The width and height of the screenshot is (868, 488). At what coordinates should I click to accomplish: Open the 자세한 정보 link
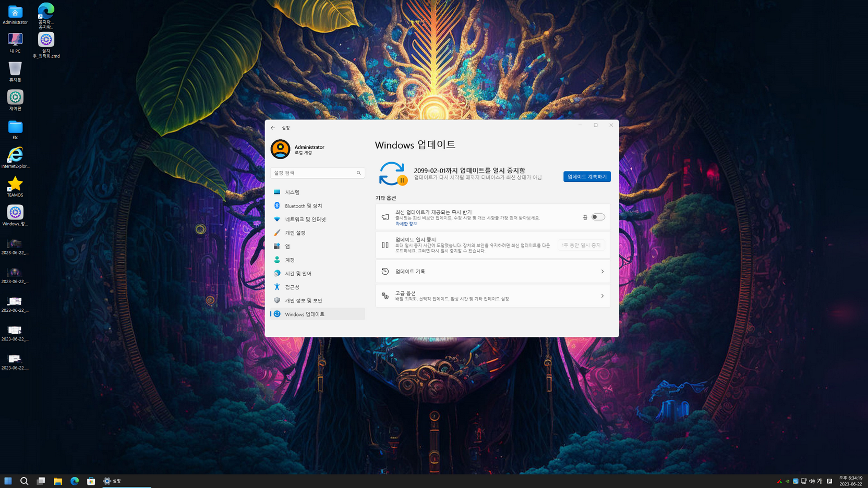pyautogui.click(x=406, y=224)
